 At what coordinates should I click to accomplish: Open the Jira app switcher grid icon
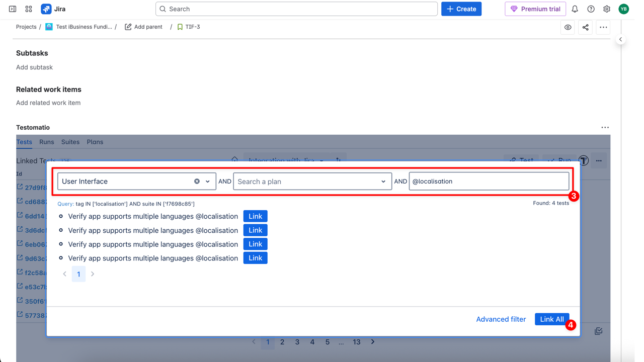pos(28,9)
